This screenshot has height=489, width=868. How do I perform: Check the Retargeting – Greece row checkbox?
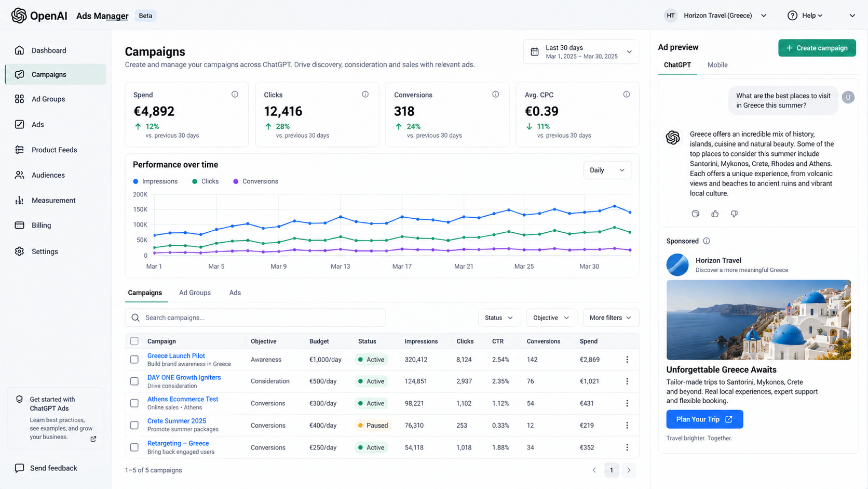[x=134, y=447]
